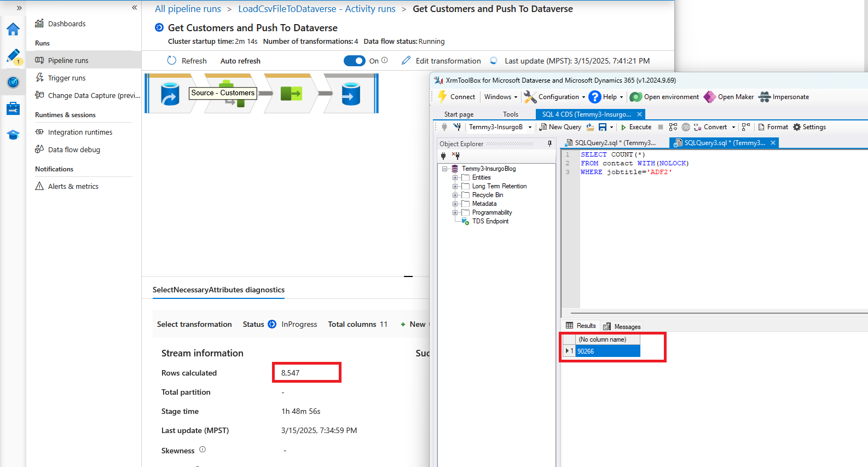
Task: Open the Messages results tab
Action: (x=622, y=326)
